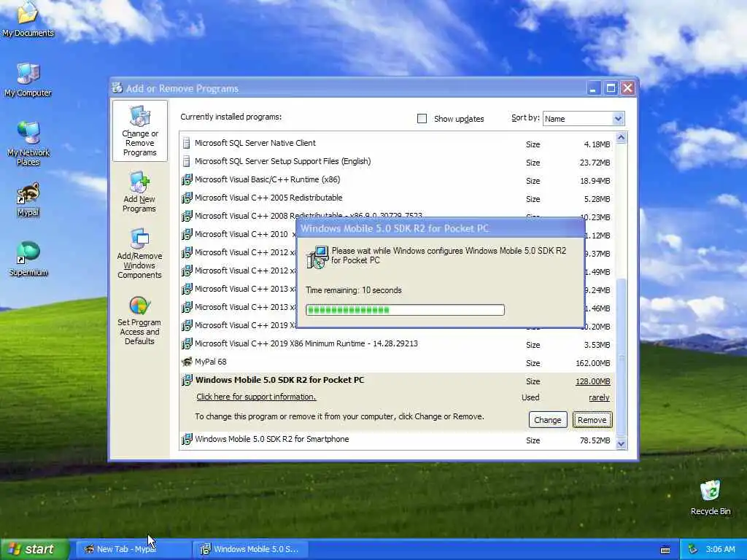Click the 128.00MB size link

tap(592, 381)
